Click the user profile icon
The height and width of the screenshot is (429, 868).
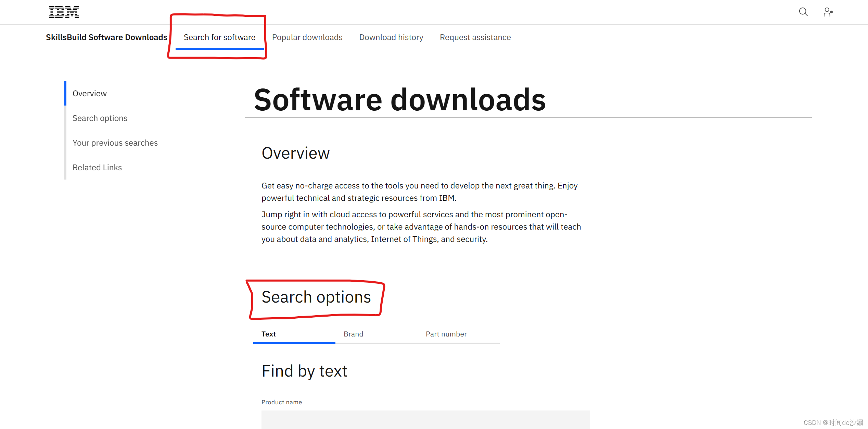pos(828,12)
